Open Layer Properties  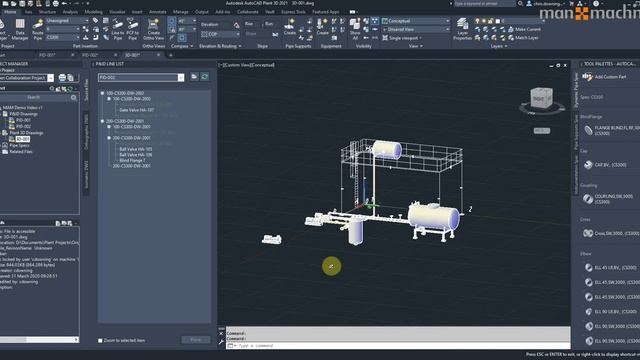point(462,29)
